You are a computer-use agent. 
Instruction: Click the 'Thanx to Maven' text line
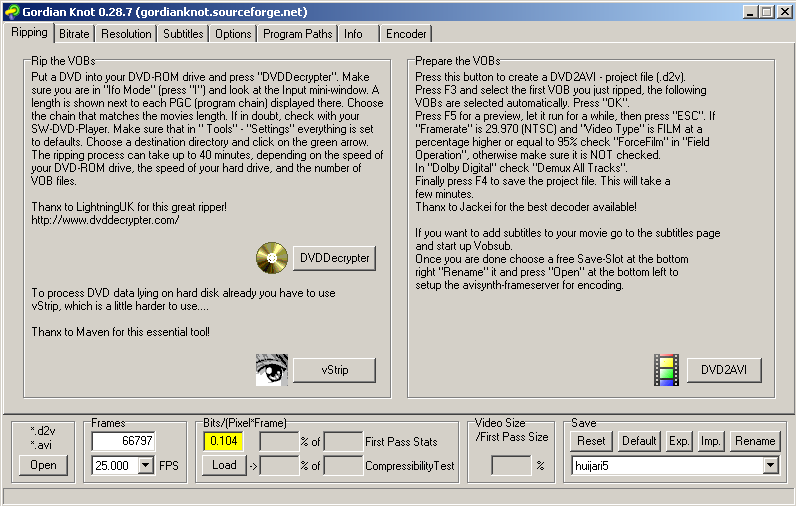click(x=120, y=332)
